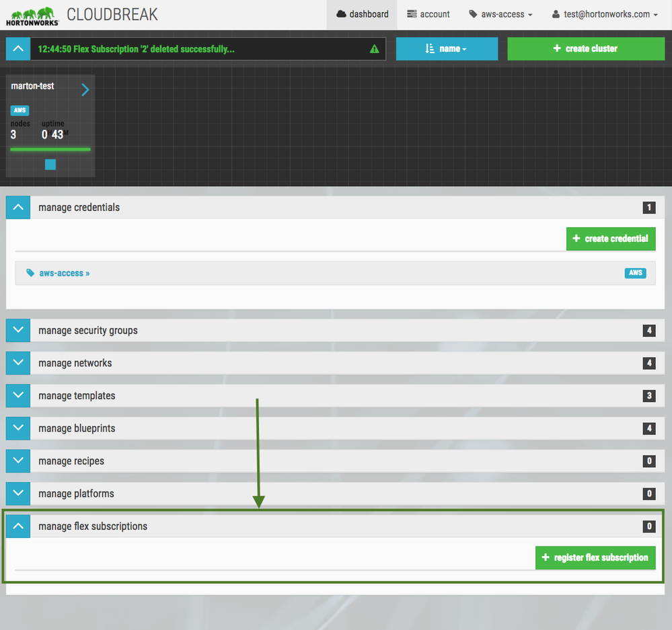Open the test@hortonworks.com user menu

click(x=606, y=14)
